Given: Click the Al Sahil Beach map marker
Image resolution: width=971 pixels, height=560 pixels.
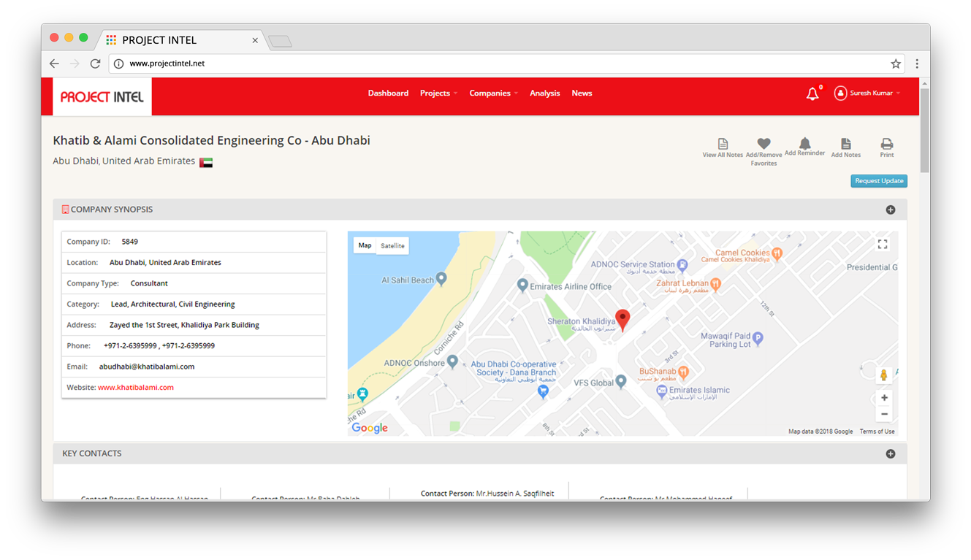Looking at the screenshot, I should (441, 279).
